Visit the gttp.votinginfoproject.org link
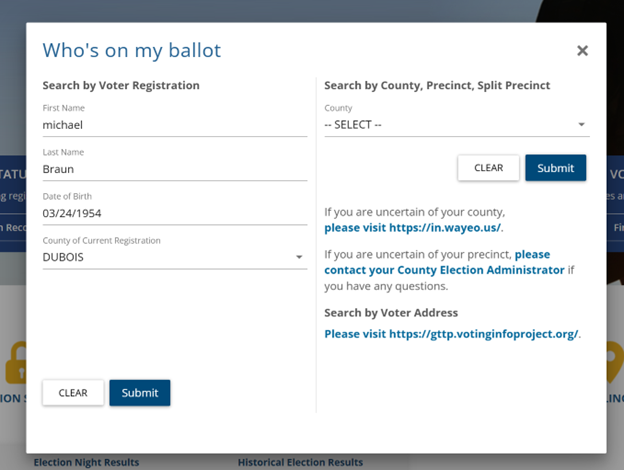The height and width of the screenshot is (470, 624). [451, 334]
